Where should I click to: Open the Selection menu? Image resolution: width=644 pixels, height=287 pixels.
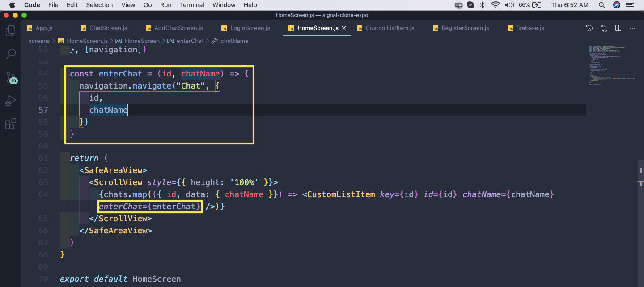pyautogui.click(x=99, y=5)
